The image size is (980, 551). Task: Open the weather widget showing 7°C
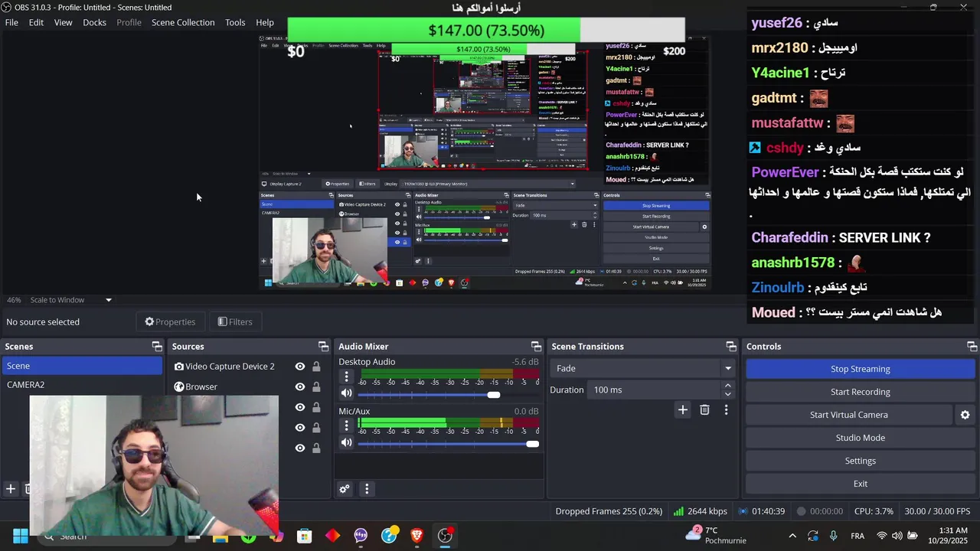click(x=716, y=535)
